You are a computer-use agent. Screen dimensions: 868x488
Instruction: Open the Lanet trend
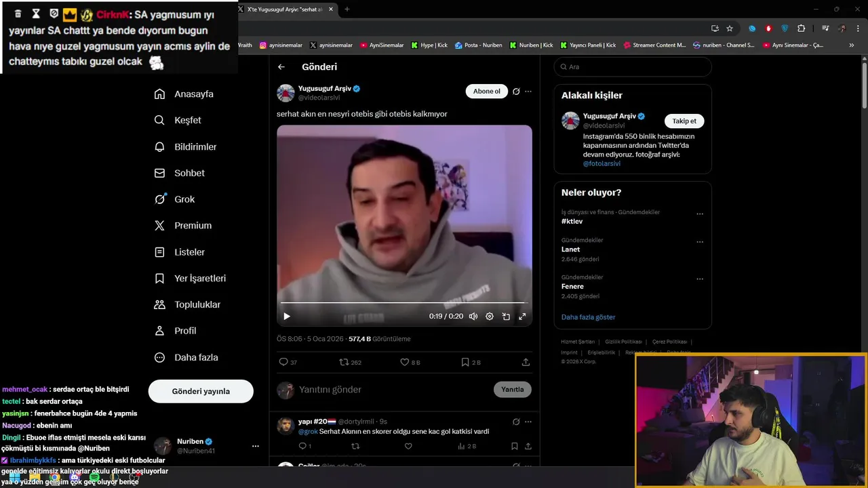[570, 249]
